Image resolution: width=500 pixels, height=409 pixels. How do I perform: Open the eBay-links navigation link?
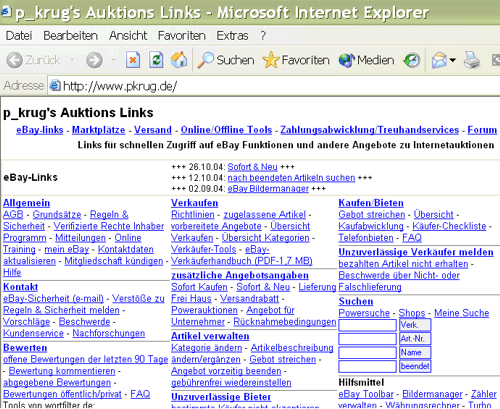[40, 130]
